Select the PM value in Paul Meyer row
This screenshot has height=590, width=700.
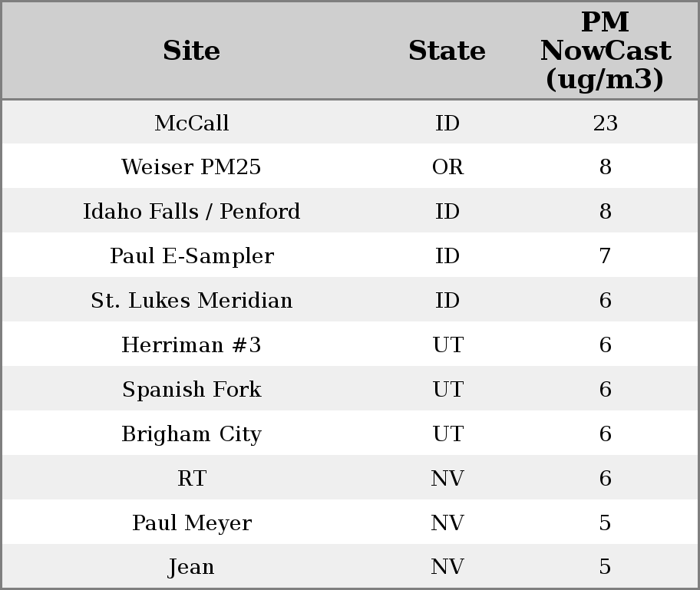[605, 523]
